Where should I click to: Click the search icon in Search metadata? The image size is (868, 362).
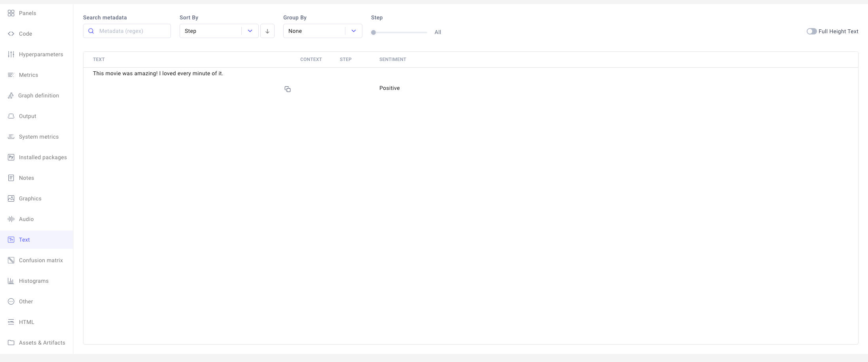click(x=91, y=30)
